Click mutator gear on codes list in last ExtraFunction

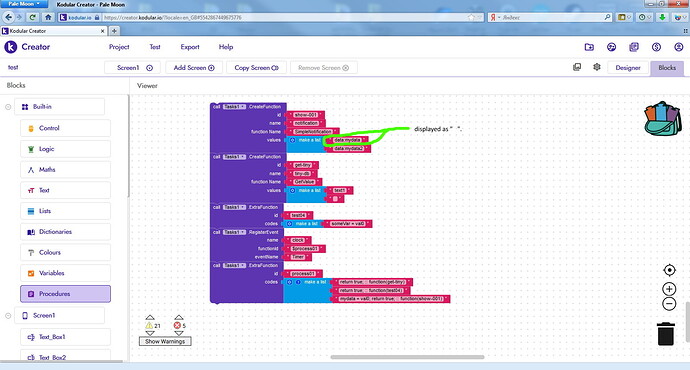[290, 282]
